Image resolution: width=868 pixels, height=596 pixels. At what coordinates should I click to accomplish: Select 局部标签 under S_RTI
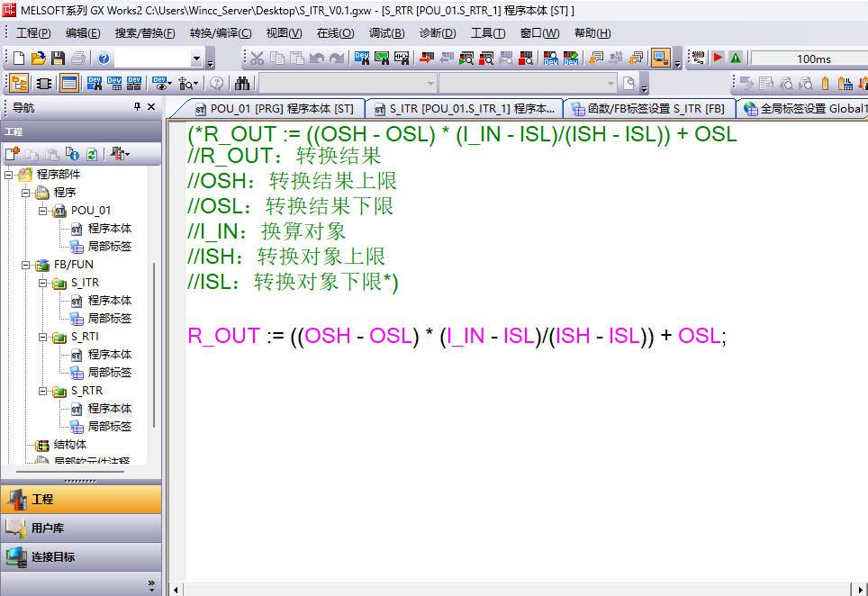[x=109, y=373]
